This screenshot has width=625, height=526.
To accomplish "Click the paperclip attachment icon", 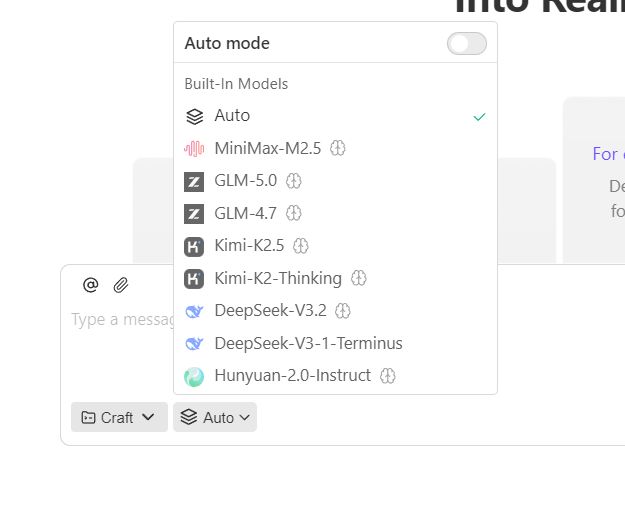I will click(121, 285).
